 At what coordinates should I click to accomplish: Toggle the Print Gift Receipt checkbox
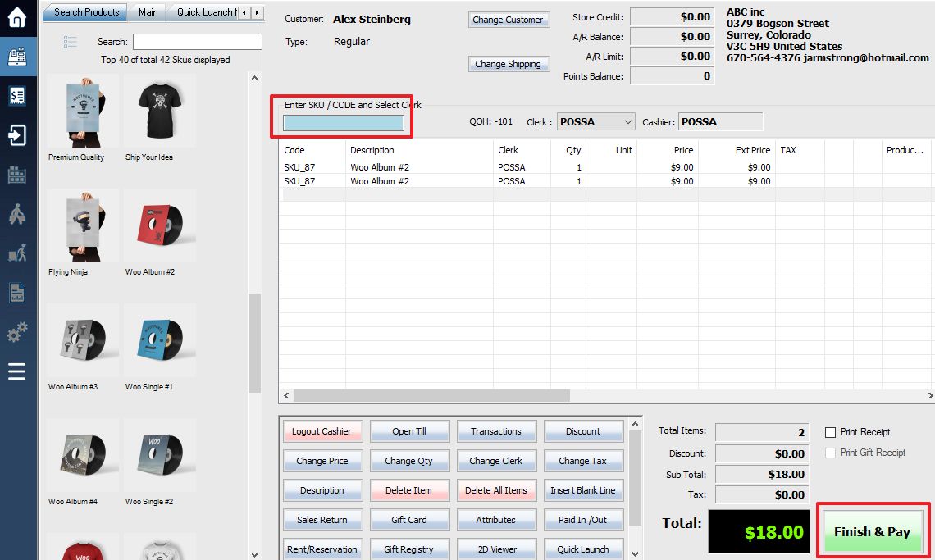point(830,453)
